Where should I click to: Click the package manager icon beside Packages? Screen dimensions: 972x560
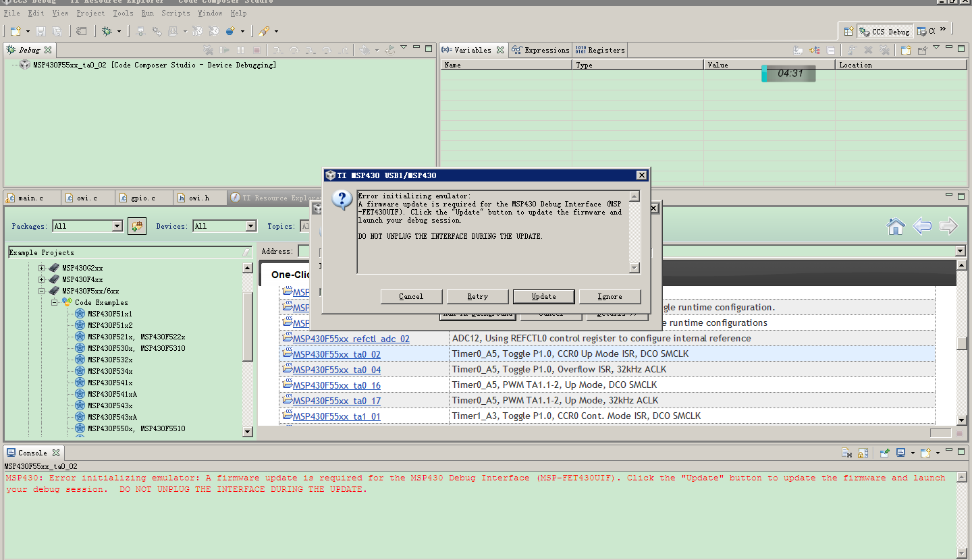137,226
